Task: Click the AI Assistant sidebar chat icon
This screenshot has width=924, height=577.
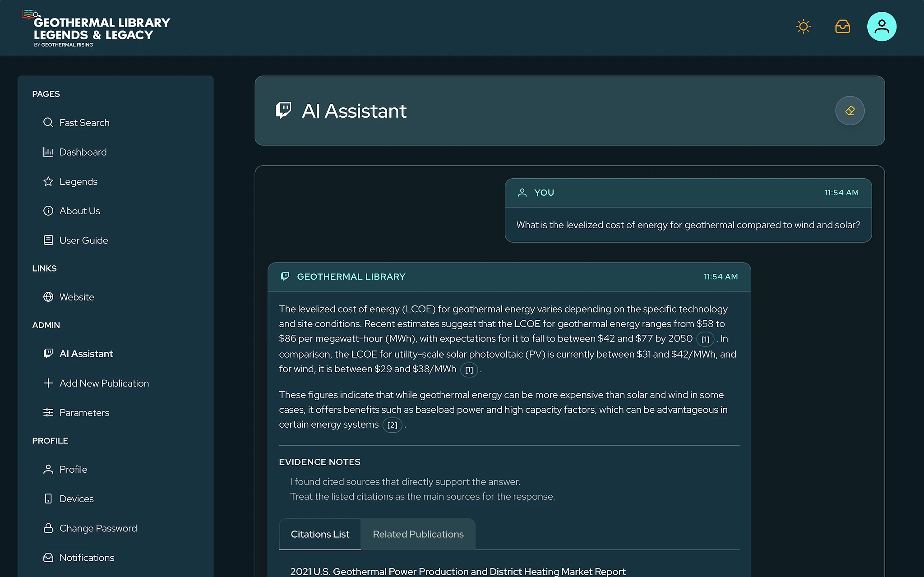Action: point(48,354)
